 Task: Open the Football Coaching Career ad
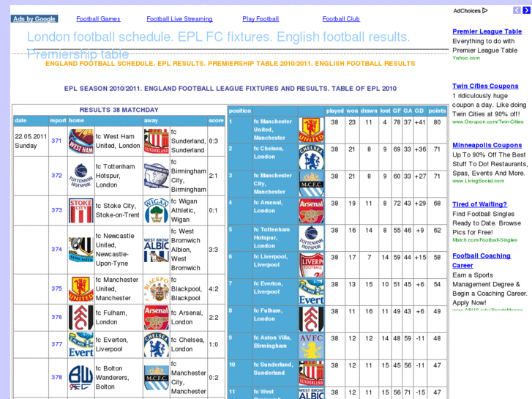[x=481, y=261]
